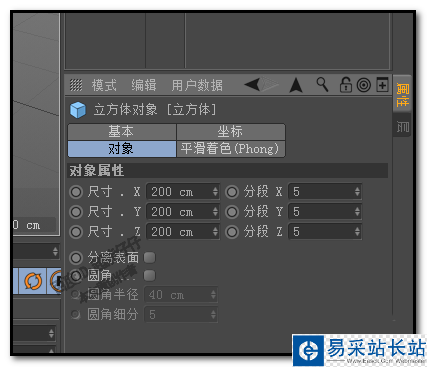This screenshot has height=367, width=427.
Task: Select the 层 vertical side tab
Action: 403,127
